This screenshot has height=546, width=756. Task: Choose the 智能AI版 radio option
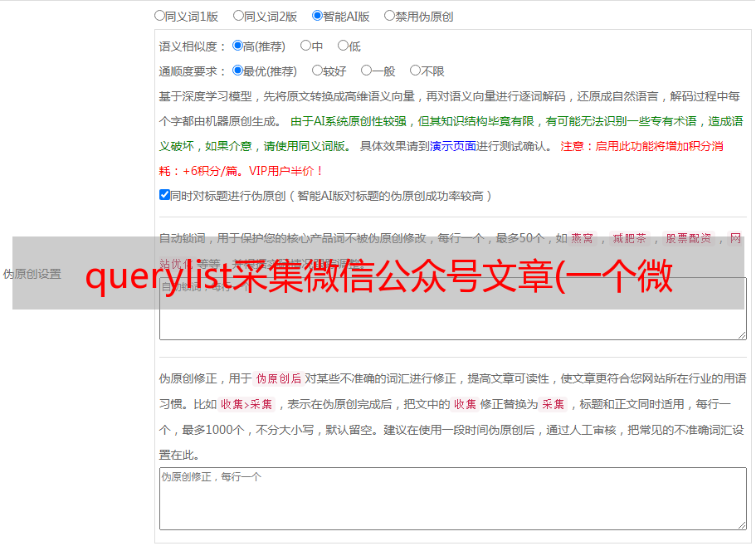point(317,16)
